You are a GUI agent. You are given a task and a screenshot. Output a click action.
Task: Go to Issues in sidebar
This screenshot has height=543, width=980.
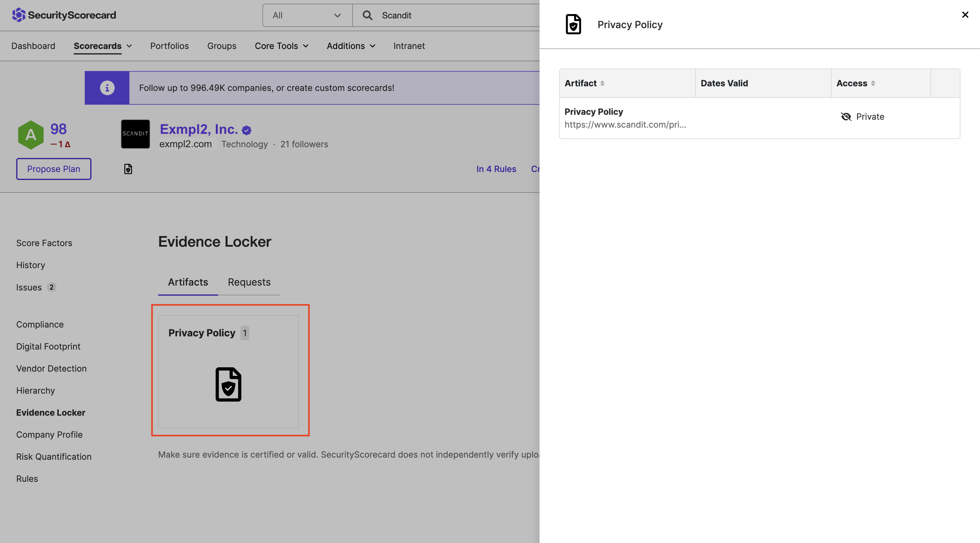29,287
